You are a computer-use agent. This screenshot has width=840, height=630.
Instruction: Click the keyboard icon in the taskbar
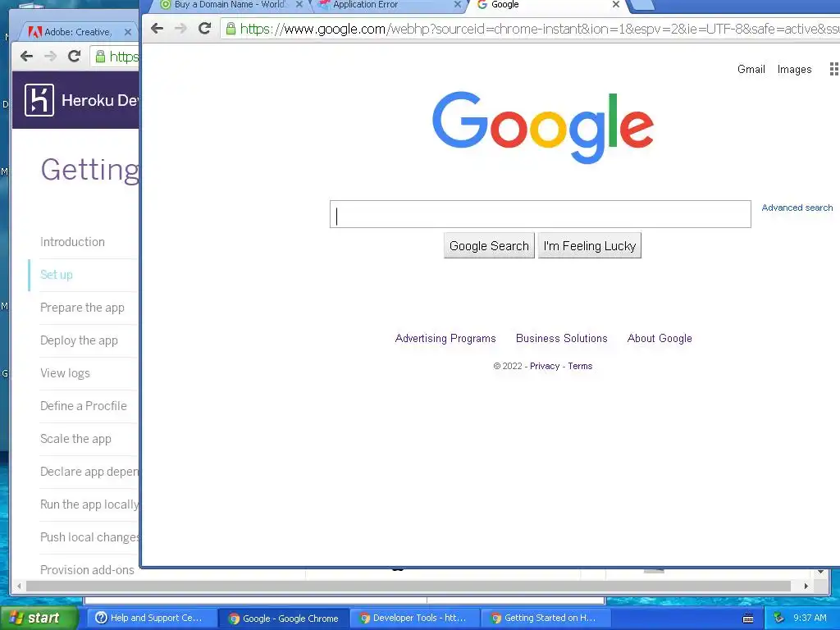tap(748, 619)
